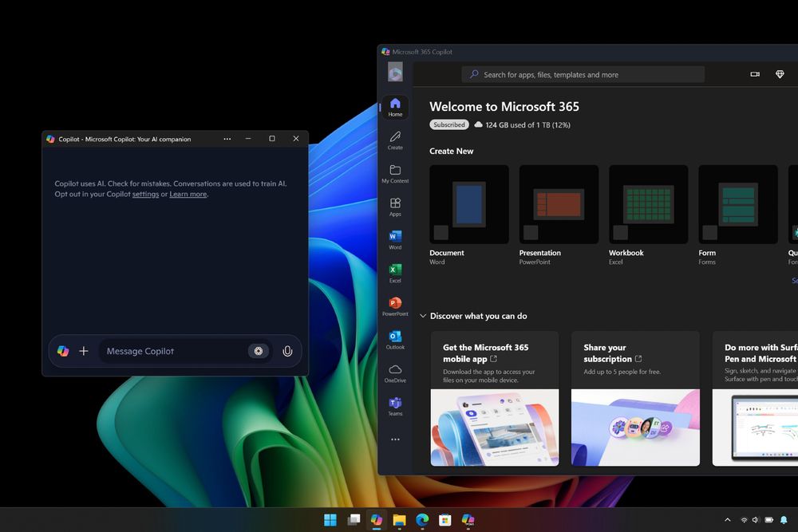
Task: Open Get the Microsoft 365 mobile app card
Action: click(494, 398)
